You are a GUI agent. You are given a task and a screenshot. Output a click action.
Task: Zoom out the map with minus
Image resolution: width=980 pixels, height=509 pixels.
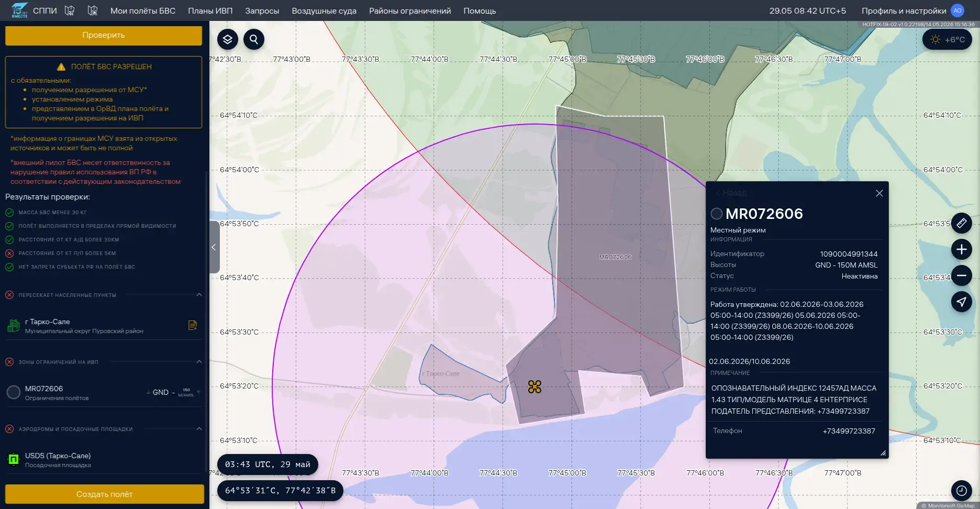(962, 275)
